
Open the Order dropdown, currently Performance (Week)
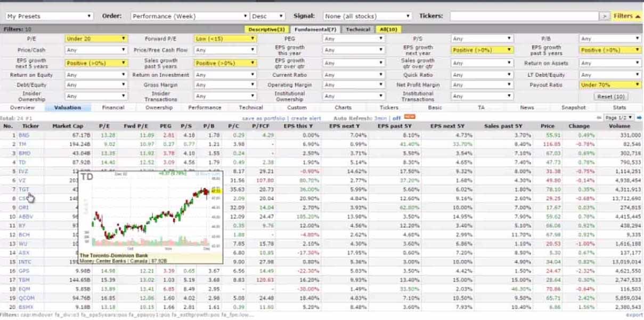pos(189,17)
